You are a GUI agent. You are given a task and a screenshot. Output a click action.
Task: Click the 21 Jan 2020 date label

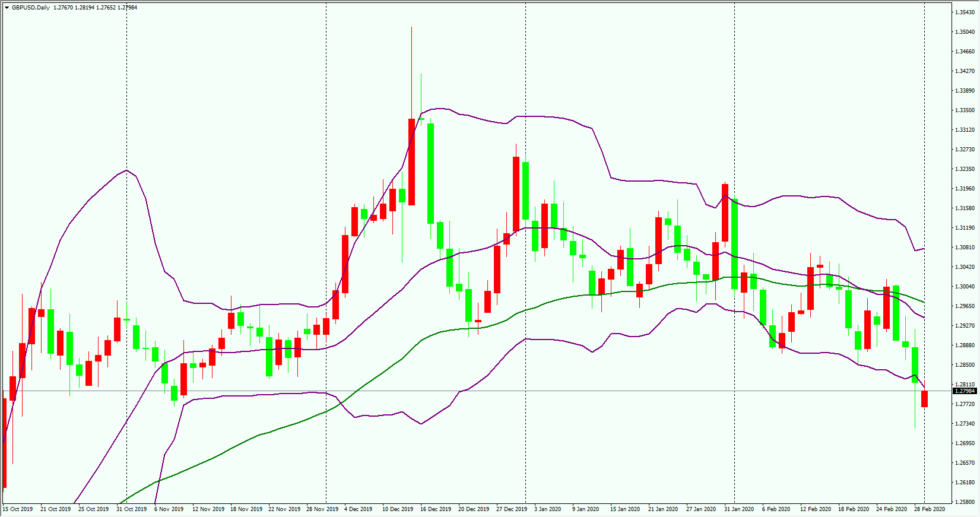[663, 509]
